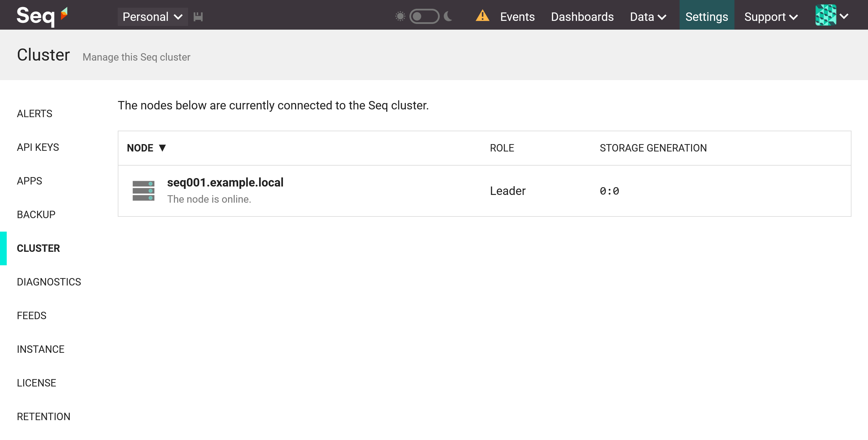Open the Events page
This screenshot has height=440, width=868.
[x=517, y=16]
